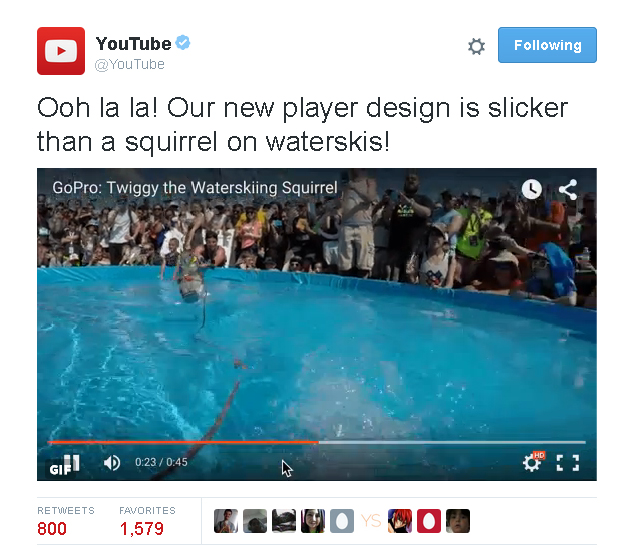Click the first retweeter avatar thumbnail
Image resolution: width=635 pixels, height=548 pixels.
tap(226, 521)
